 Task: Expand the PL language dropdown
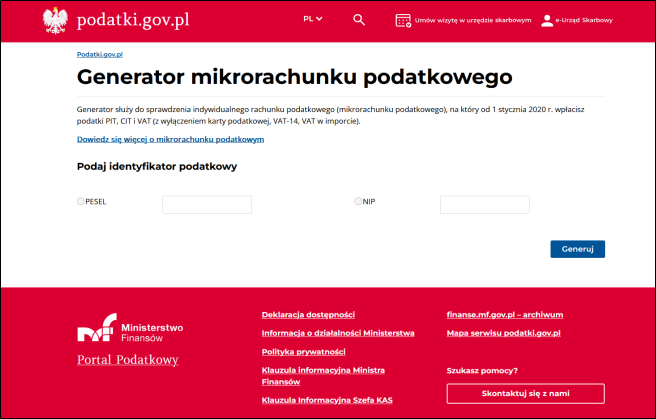(x=313, y=19)
